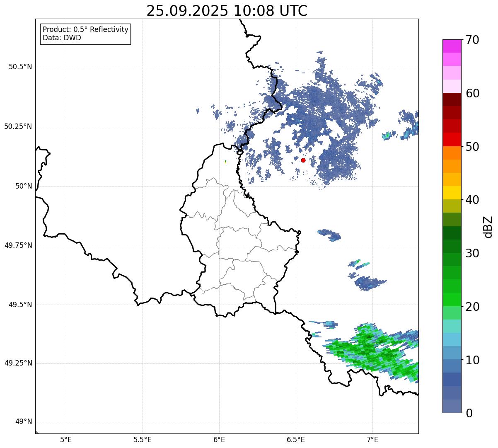Click the 'Product: 0.5° Reflectivity' legend text

click(x=85, y=30)
